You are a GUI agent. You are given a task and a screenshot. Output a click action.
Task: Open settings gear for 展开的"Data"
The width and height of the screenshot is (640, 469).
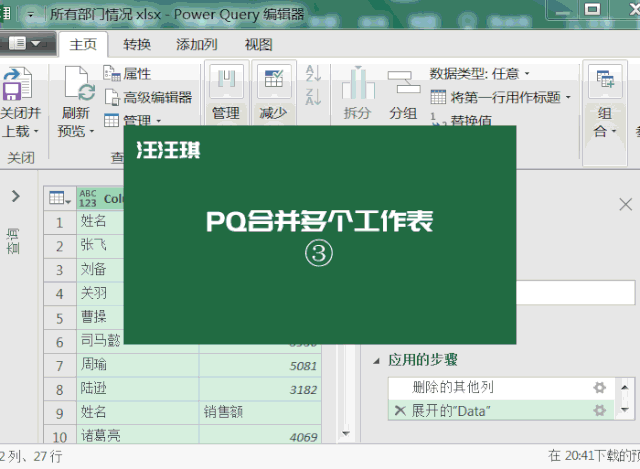point(599,410)
